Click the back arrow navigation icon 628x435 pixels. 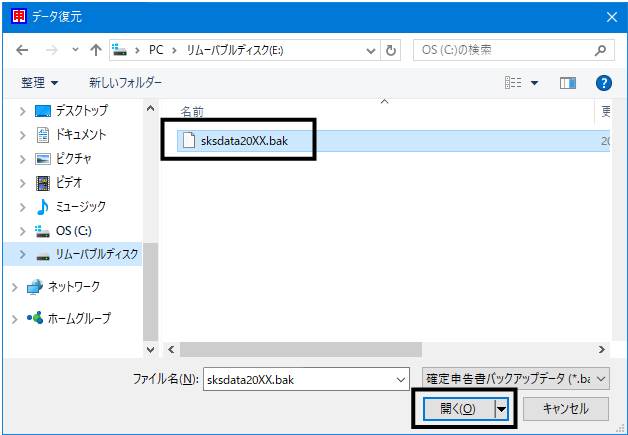point(22,50)
